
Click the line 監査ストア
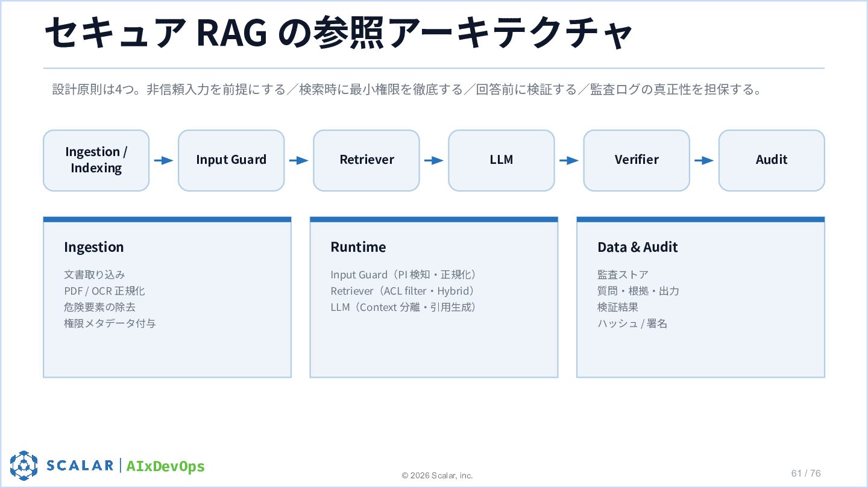[x=623, y=275]
